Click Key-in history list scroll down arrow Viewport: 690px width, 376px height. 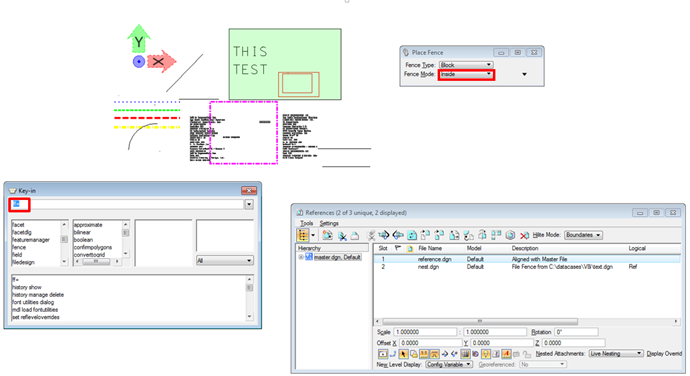(x=250, y=317)
